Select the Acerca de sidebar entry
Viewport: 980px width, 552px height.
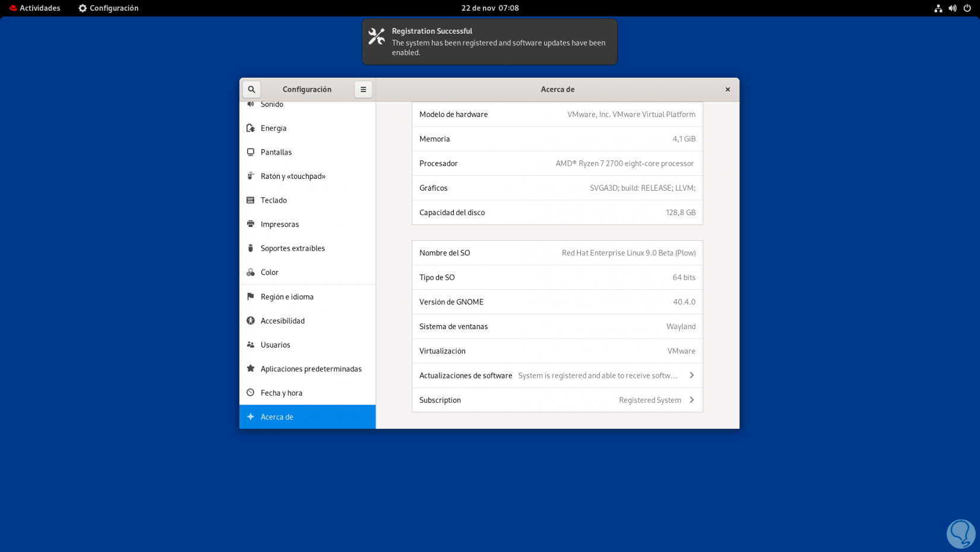click(308, 417)
